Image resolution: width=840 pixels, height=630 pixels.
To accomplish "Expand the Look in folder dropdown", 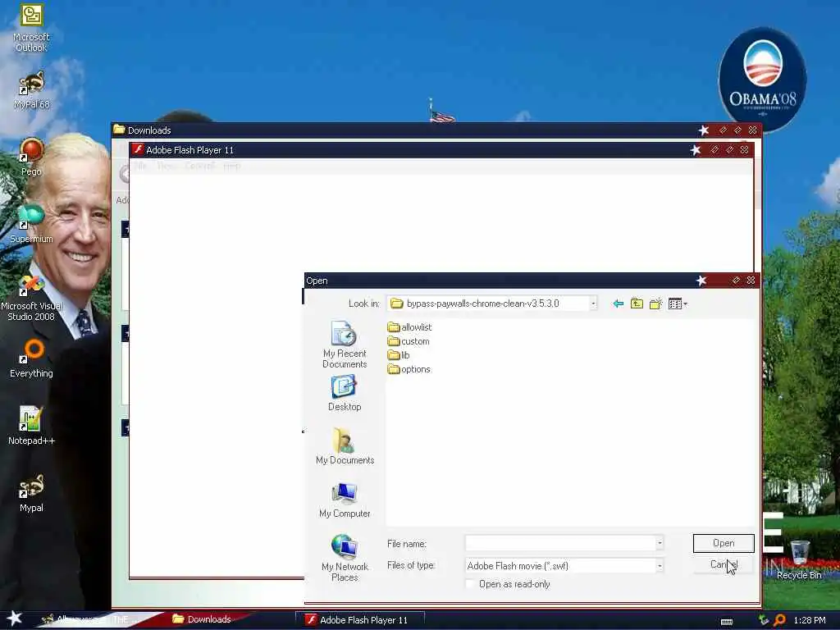I will [593, 304].
